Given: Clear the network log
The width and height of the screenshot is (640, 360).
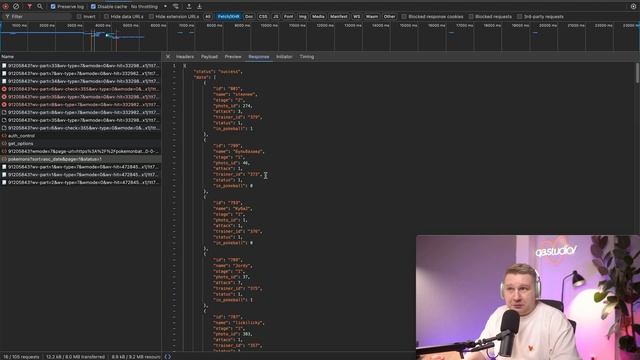Looking at the screenshot, I should tap(16, 7).
